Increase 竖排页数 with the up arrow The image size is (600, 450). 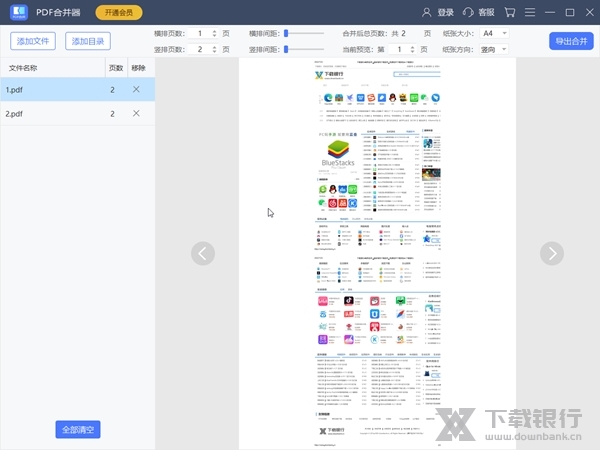point(214,47)
